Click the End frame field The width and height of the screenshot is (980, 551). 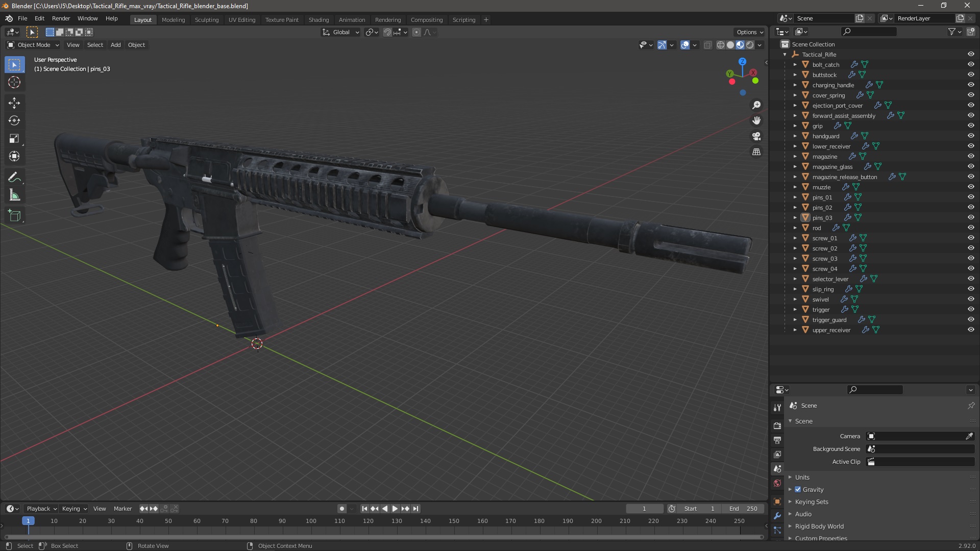tap(743, 509)
